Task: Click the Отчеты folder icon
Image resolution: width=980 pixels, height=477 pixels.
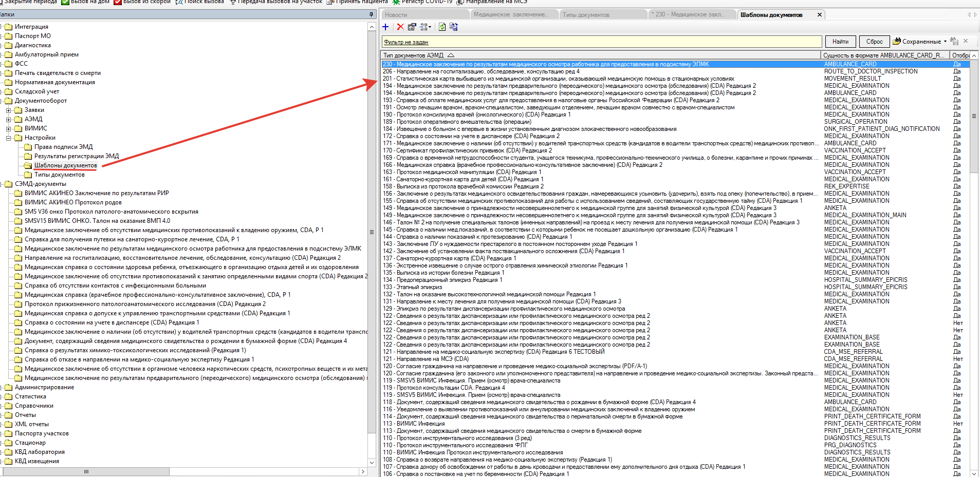Action: [9, 415]
